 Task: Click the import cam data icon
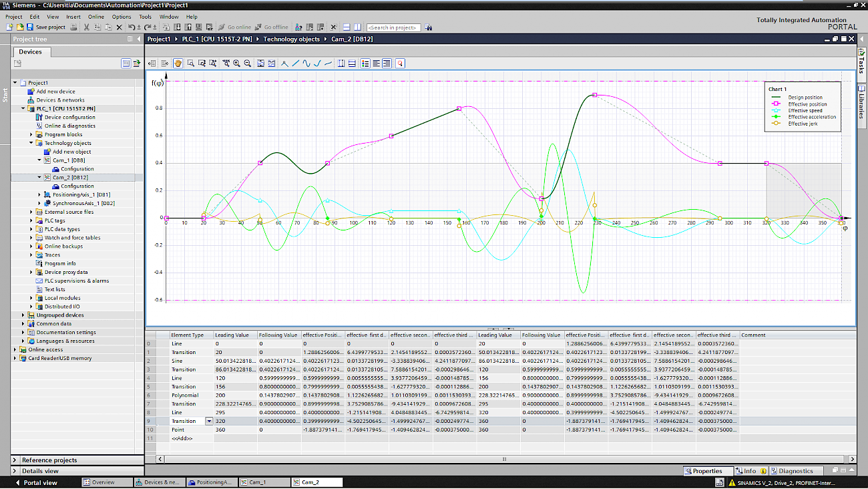coord(152,63)
